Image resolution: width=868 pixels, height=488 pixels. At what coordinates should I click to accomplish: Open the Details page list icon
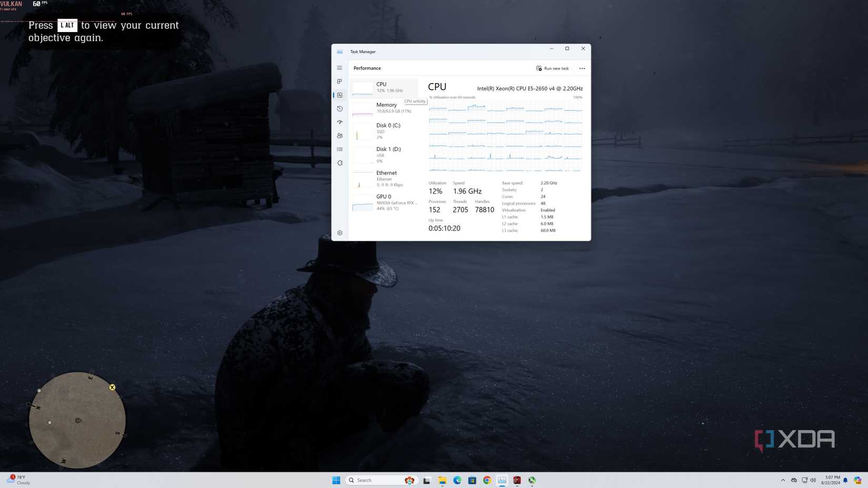point(339,149)
